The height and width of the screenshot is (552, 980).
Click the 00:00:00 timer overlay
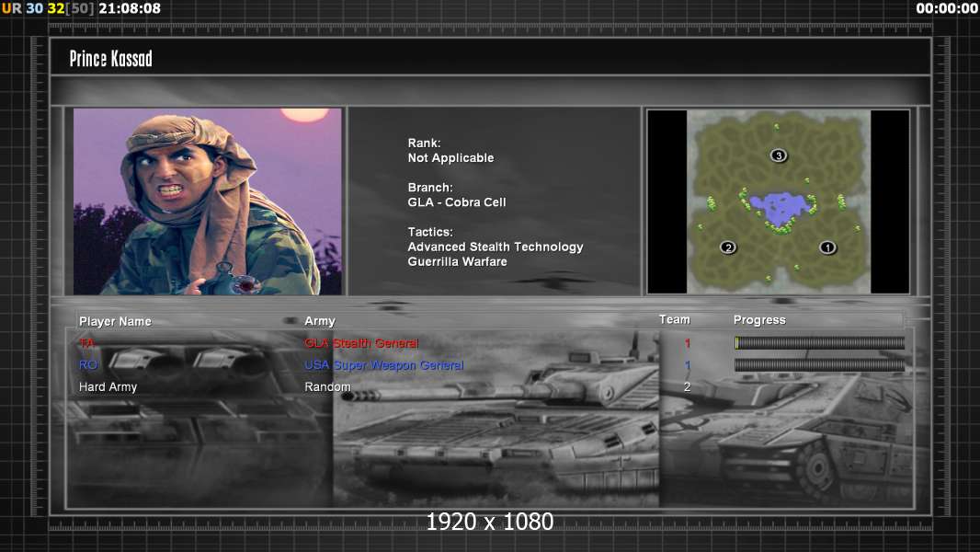coord(947,8)
